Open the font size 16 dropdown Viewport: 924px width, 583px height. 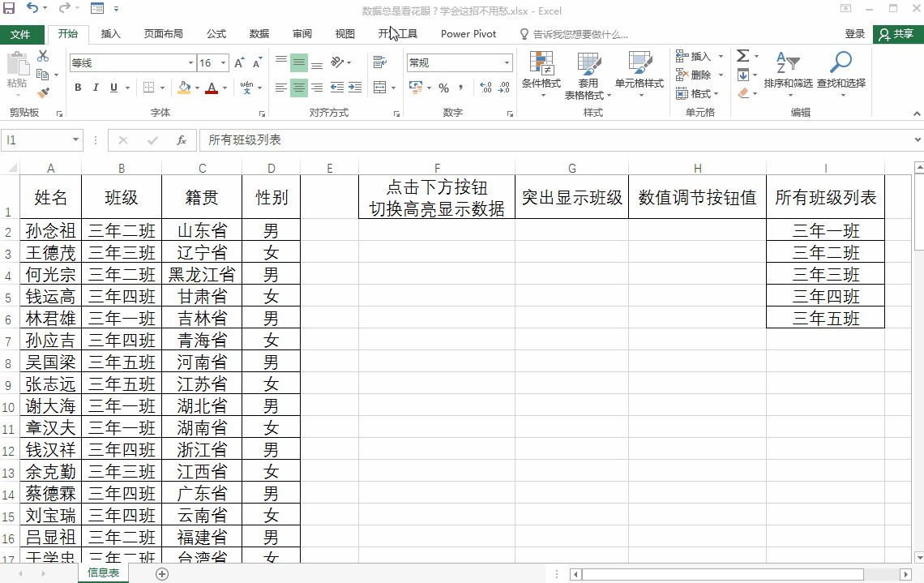point(224,62)
